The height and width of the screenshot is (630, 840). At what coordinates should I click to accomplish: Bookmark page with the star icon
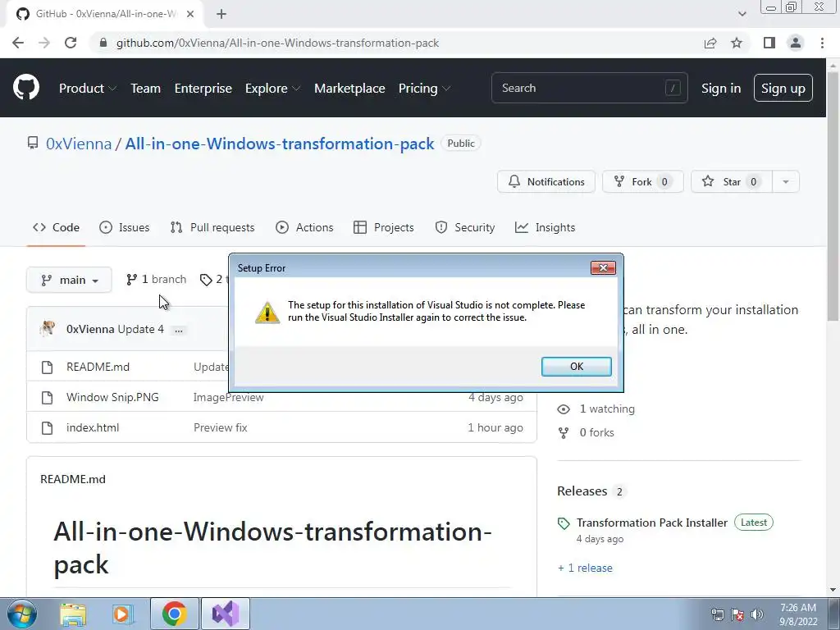pyautogui.click(x=737, y=43)
